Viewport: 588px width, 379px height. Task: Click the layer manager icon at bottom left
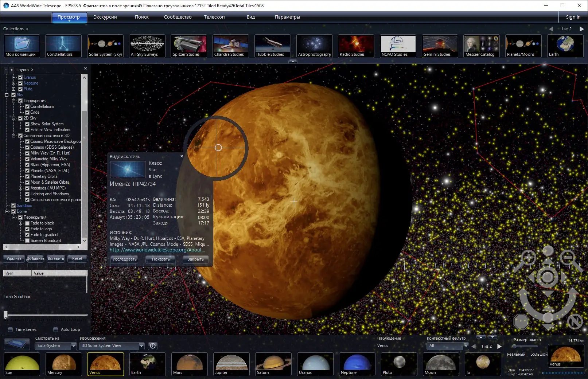(x=17, y=344)
